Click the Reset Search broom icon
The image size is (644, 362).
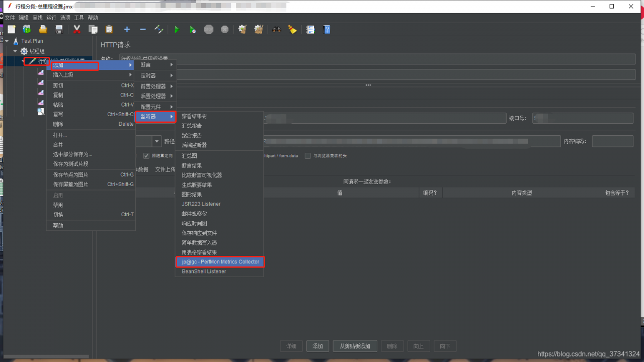292,29
